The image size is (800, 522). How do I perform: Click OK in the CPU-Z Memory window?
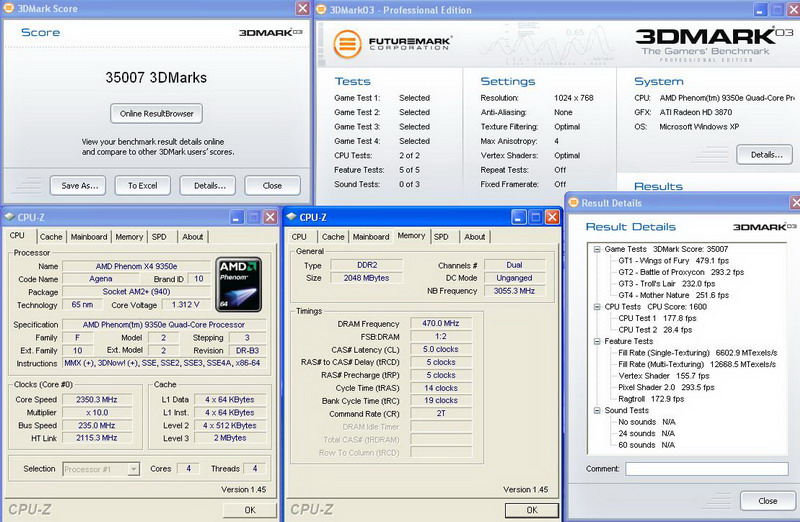pos(532,510)
